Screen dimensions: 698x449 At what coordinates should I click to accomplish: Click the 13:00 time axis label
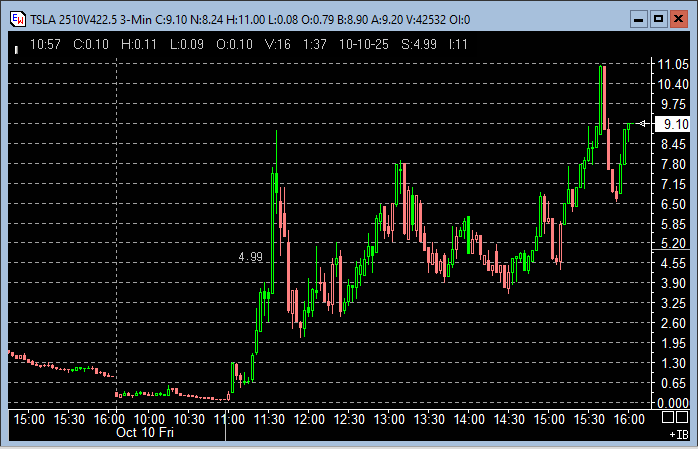pyautogui.click(x=388, y=418)
